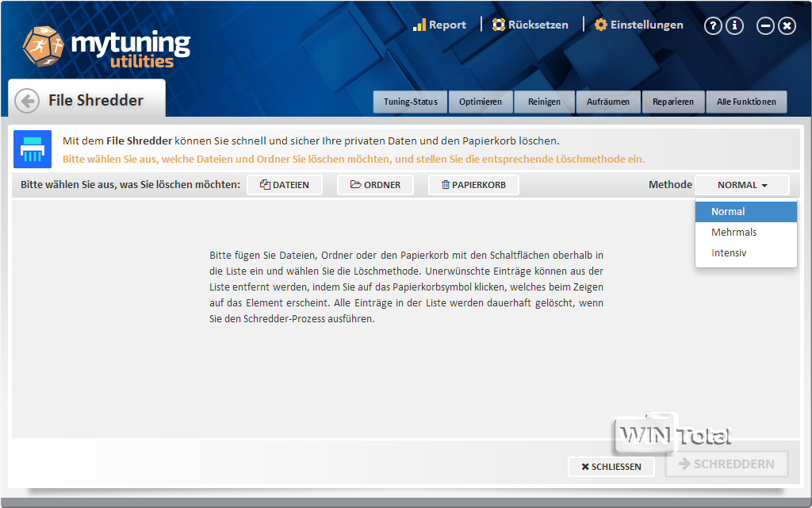Click the blue shredder icon
This screenshot has width=812, height=508.
click(33, 149)
